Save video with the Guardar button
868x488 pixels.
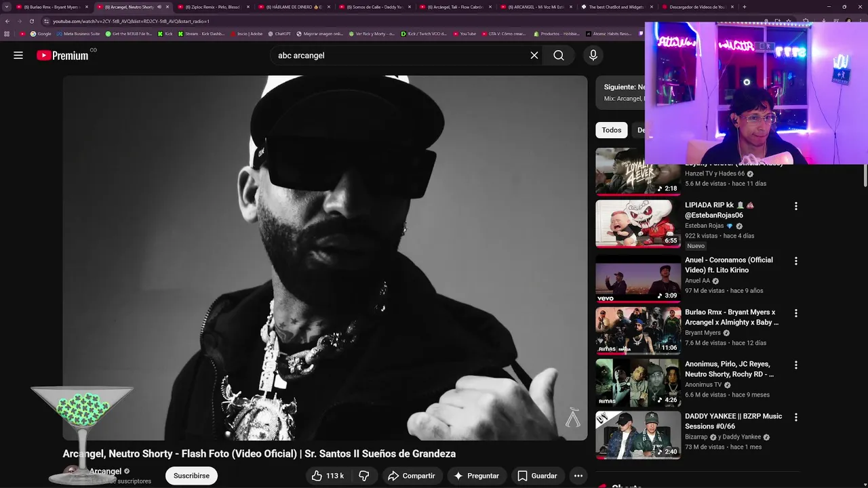(x=538, y=476)
